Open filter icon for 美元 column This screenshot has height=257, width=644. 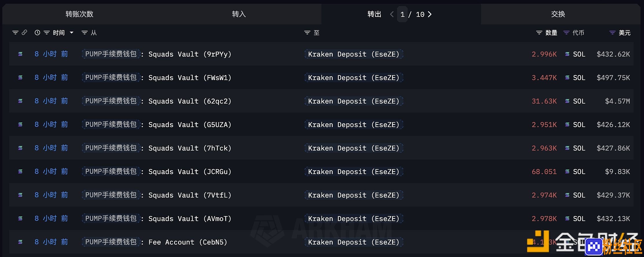[612, 33]
